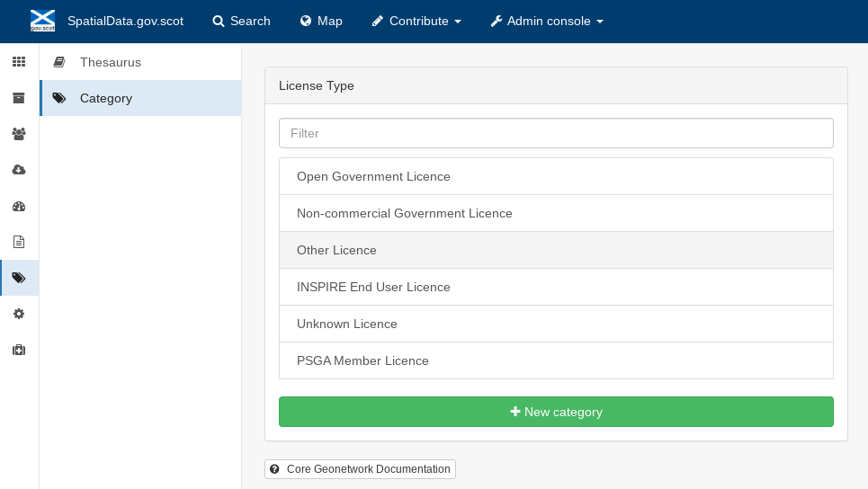Expand the Admin console dropdown
Viewport: 868px width, 489px height.
547,21
